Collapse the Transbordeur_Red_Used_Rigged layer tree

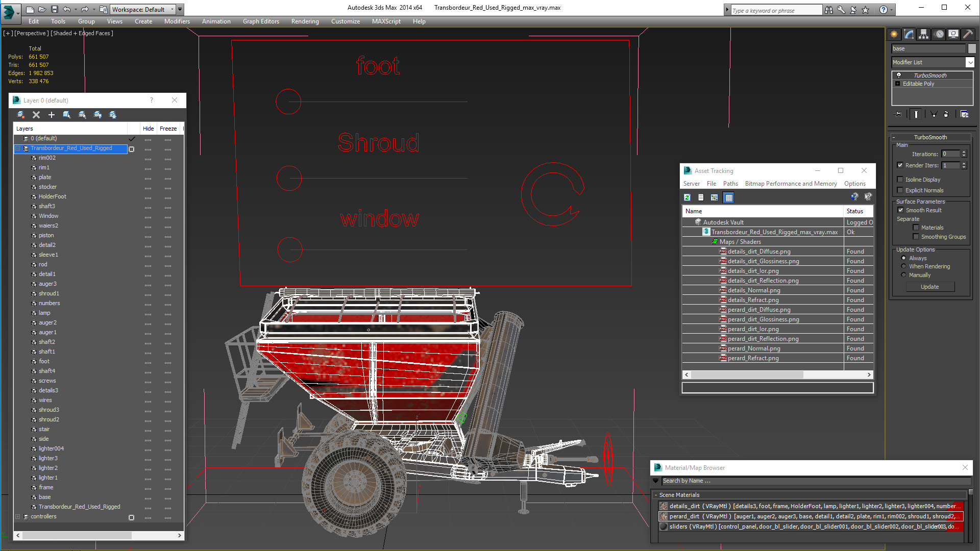pos(18,148)
